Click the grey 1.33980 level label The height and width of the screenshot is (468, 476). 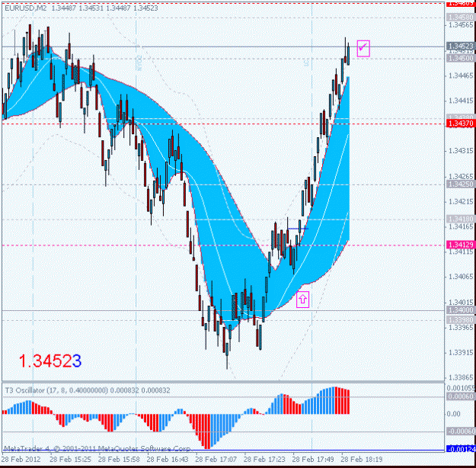click(x=461, y=320)
